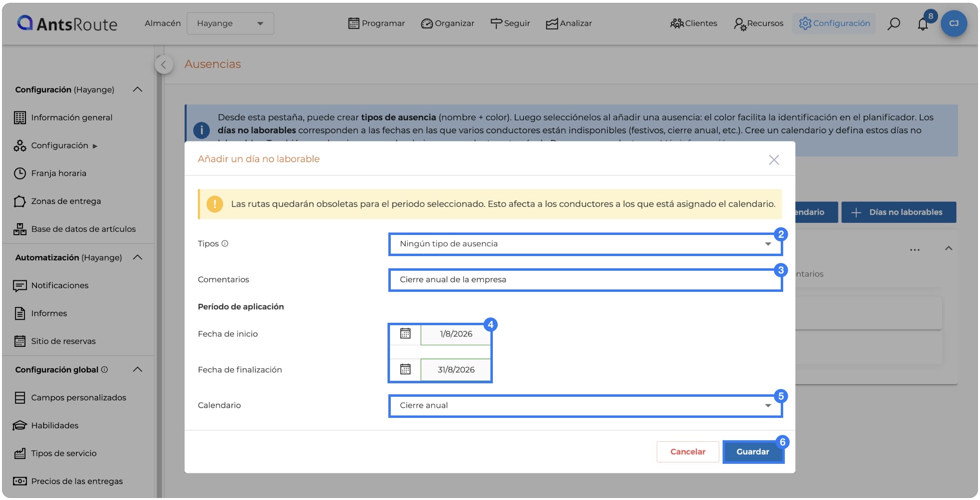This screenshot has height=500, width=980.
Task: Click the Franja horaria clock icon
Action: (20, 173)
